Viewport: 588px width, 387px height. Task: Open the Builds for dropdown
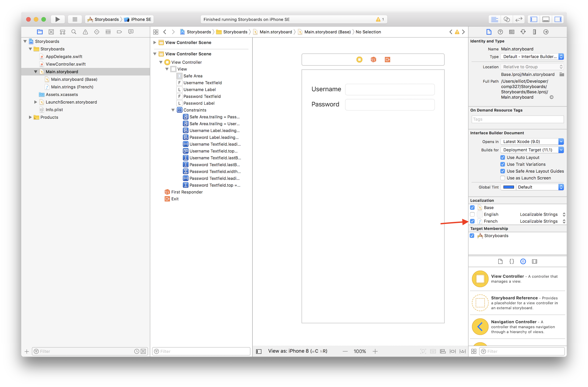pos(532,150)
